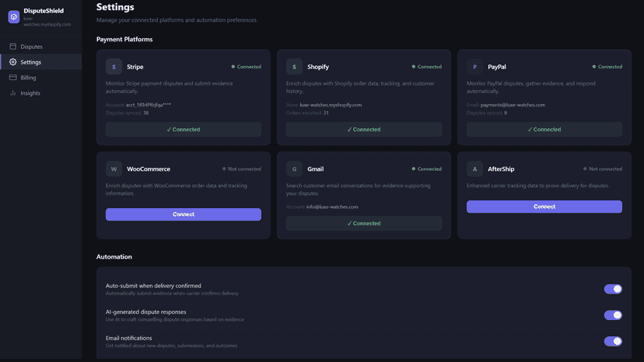Click the Settings page heading
The height and width of the screenshot is (362, 644).
(115, 7)
